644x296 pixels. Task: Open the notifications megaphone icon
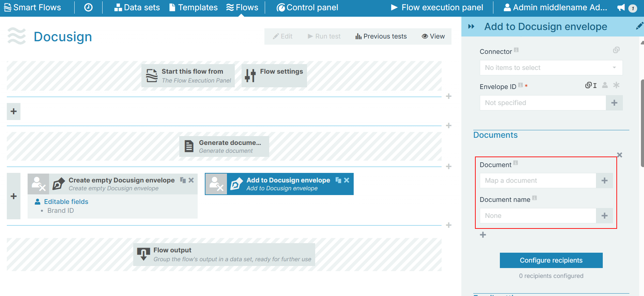pyautogui.click(x=621, y=8)
